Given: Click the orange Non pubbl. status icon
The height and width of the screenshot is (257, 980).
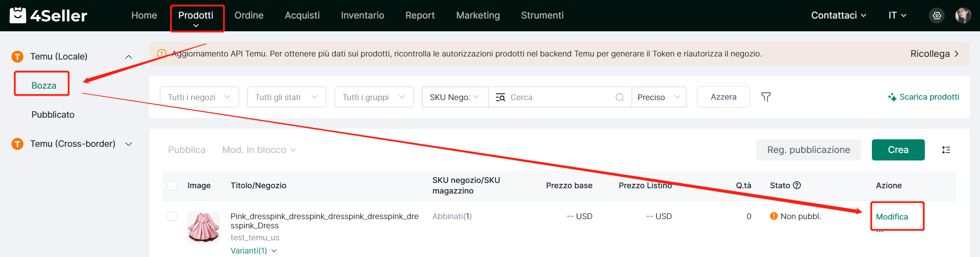Looking at the screenshot, I should (773, 216).
